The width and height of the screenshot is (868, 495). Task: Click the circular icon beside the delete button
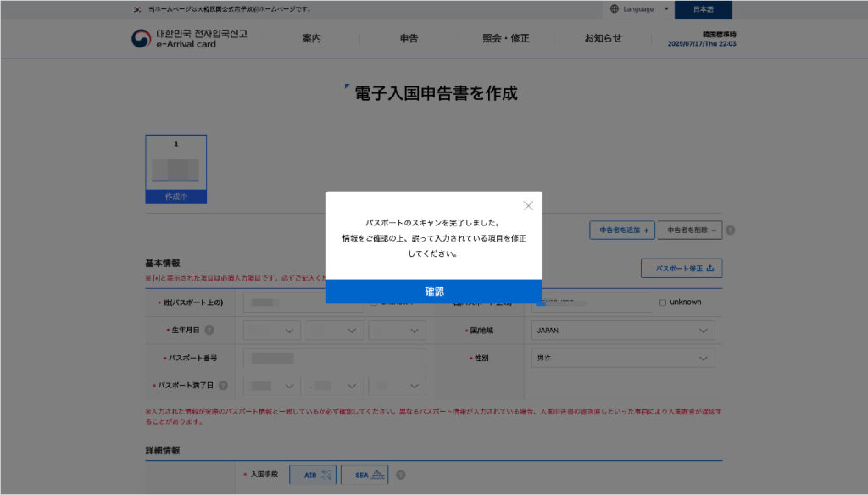tap(730, 230)
